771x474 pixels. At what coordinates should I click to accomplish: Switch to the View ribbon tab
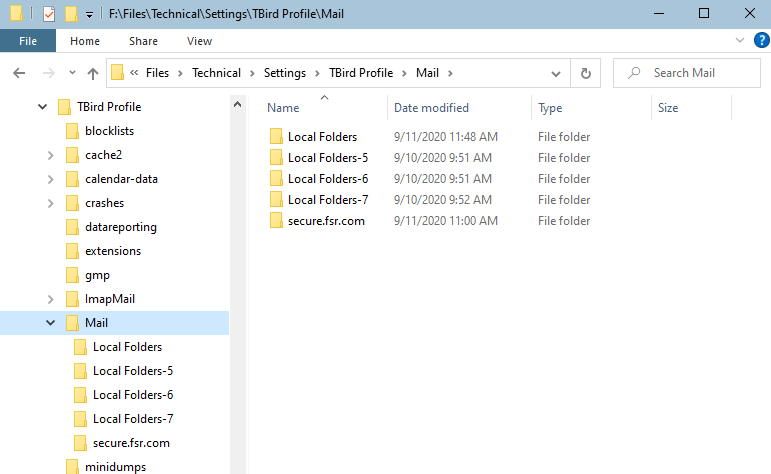[x=199, y=41]
